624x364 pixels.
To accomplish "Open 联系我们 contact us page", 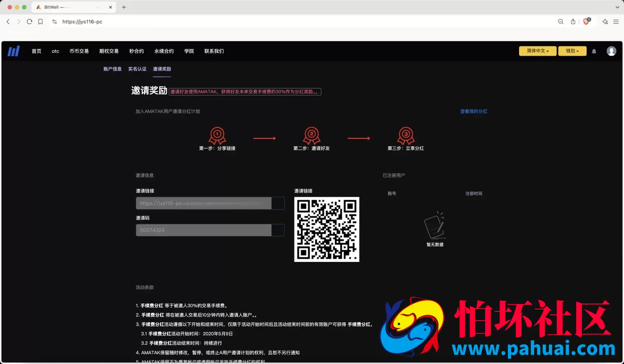I will pos(214,51).
